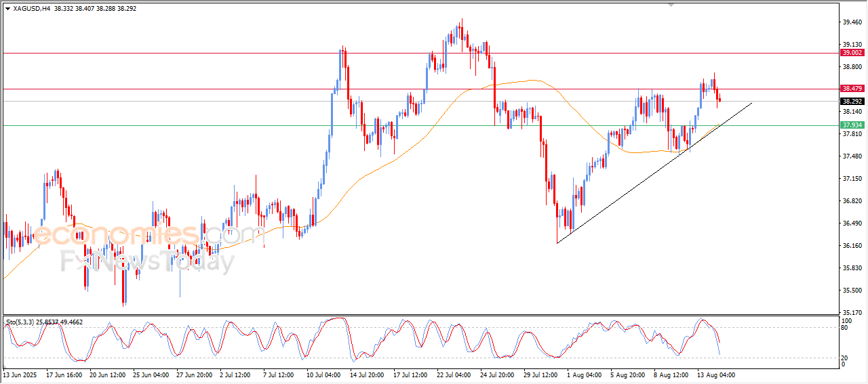
Task: Click the stochastic scale value 80
Action: coord(845,328)
